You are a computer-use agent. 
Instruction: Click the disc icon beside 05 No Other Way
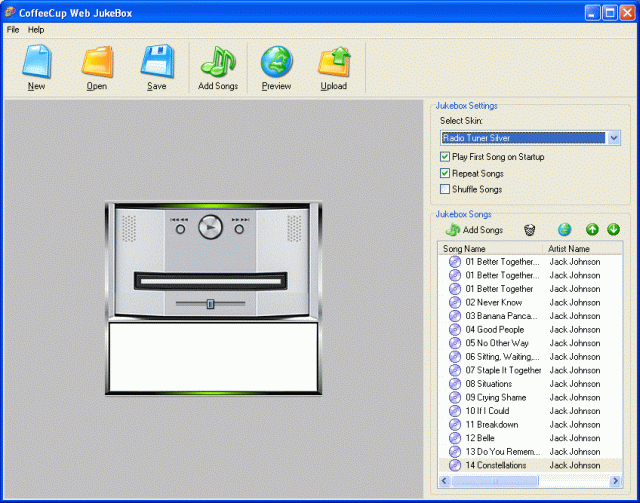455,343
